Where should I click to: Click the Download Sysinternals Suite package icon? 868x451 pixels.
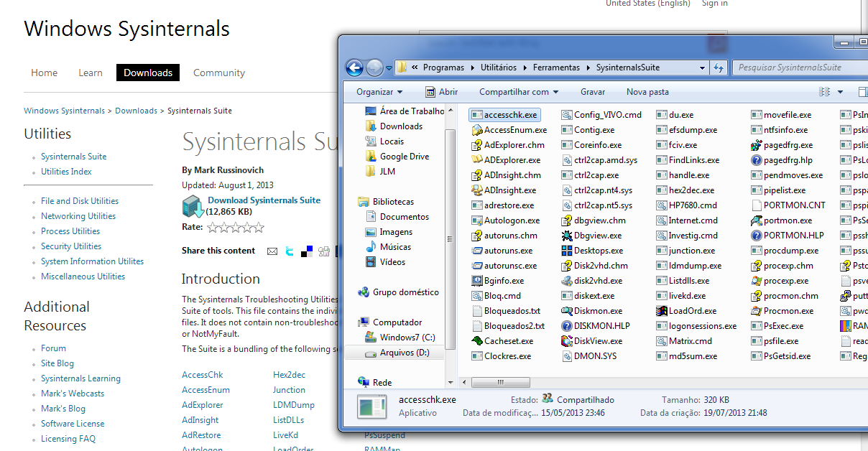click(193, 206)
